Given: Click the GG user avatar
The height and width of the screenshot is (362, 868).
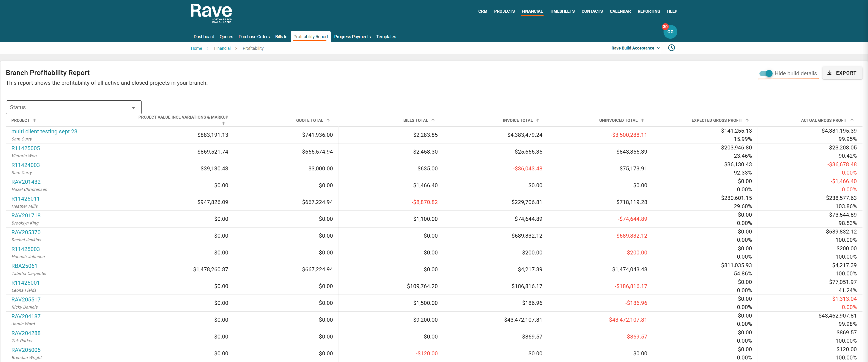Looking at the screenshot, I should [670, 32].
